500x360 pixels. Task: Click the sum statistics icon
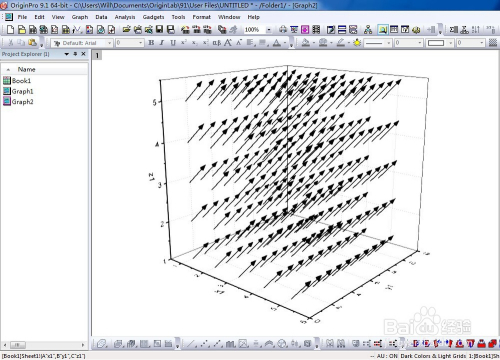pyautogui.click(x=453, y=30)
